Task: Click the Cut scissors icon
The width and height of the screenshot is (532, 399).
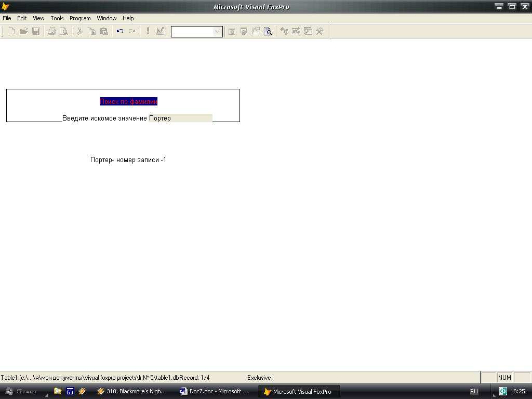Action: [79, 31]
